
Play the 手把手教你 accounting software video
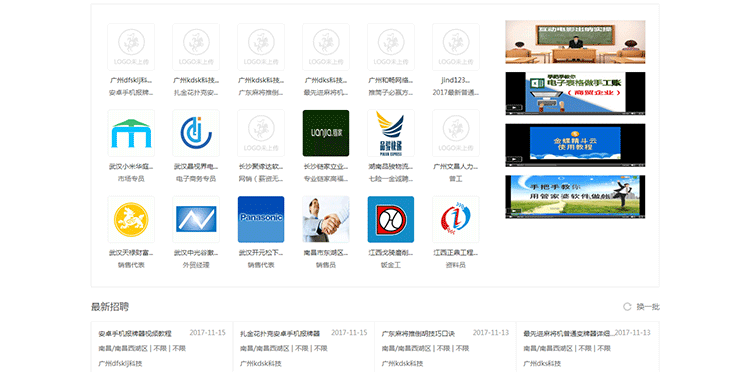click(575, 197)
